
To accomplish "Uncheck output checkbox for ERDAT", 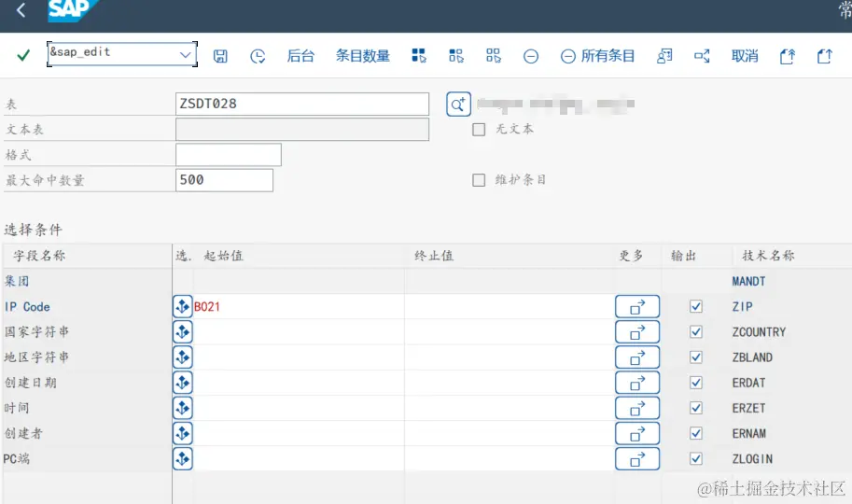I will 696,383.
